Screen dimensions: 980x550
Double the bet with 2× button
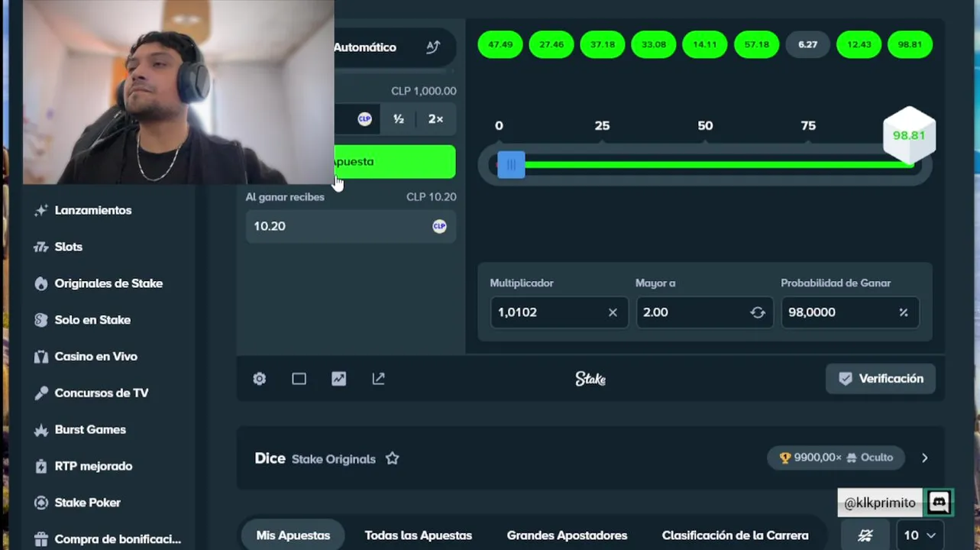pos(435,119)
